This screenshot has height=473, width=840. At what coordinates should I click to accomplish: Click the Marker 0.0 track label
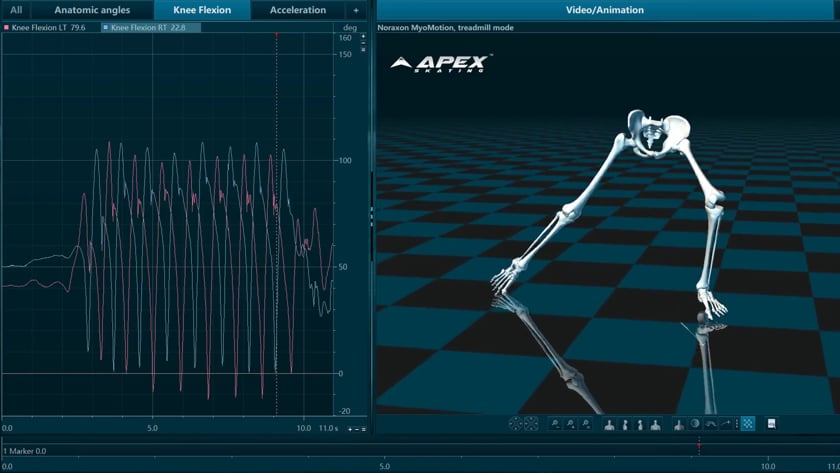tap(25, 451)
